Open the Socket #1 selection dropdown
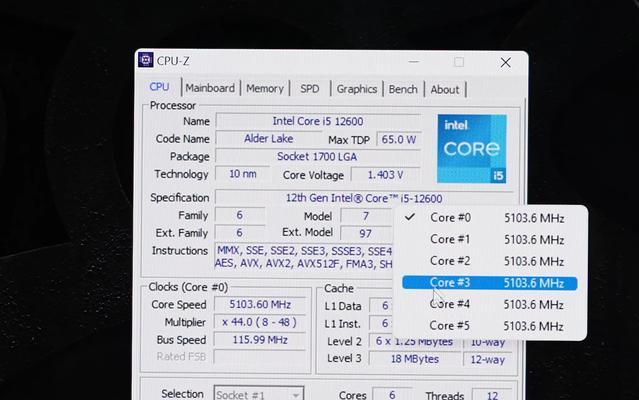639x400 pixels. point(259,393)
